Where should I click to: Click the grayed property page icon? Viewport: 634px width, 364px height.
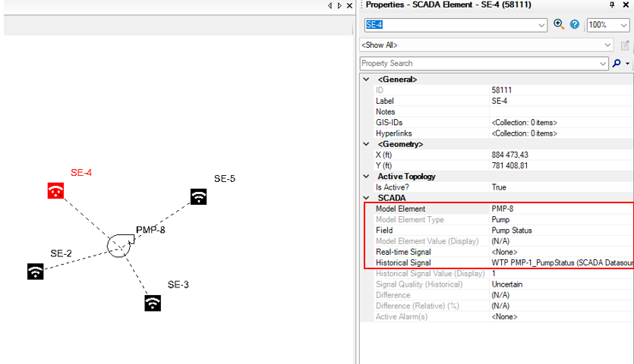click(x=625, y=45)
